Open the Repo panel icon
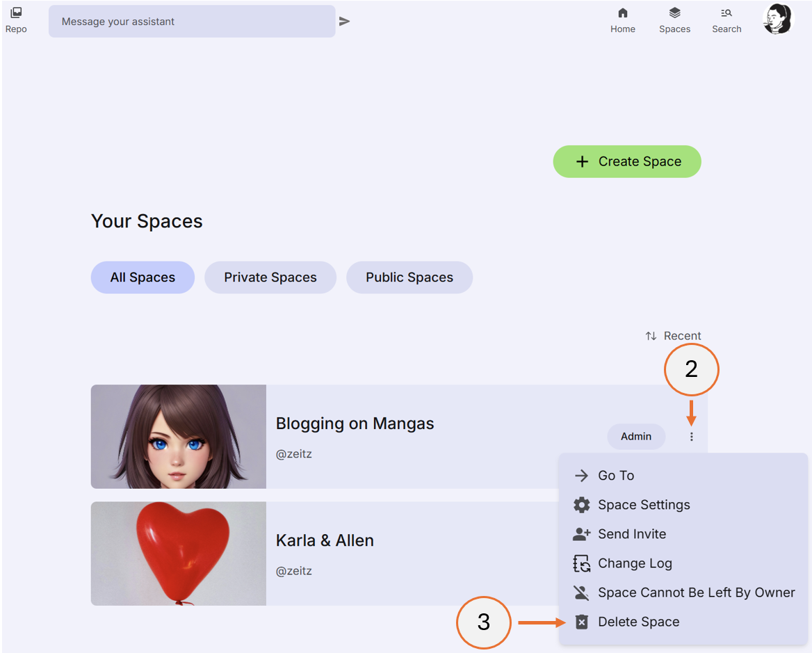812x653 pixels. point(15,14)
